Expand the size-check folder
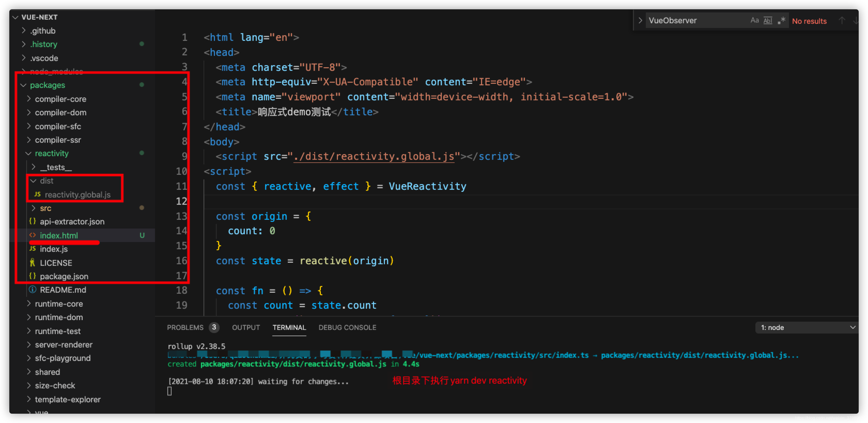 click(29, 385)
